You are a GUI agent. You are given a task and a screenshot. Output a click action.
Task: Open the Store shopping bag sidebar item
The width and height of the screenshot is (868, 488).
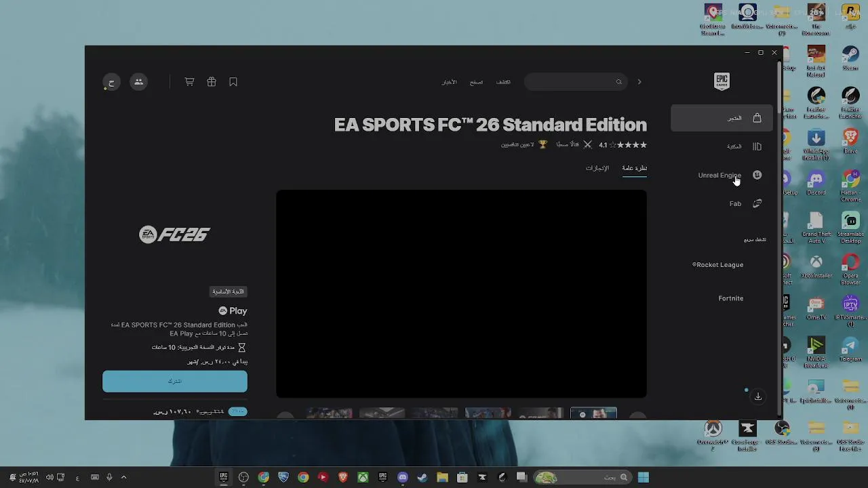coord(722,118)
